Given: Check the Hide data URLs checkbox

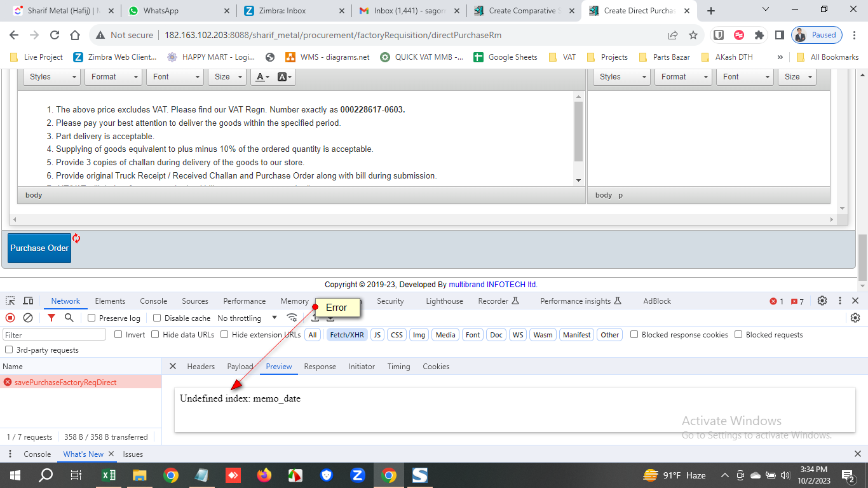Looking at the screenshot, I should (x=155, y=334).
